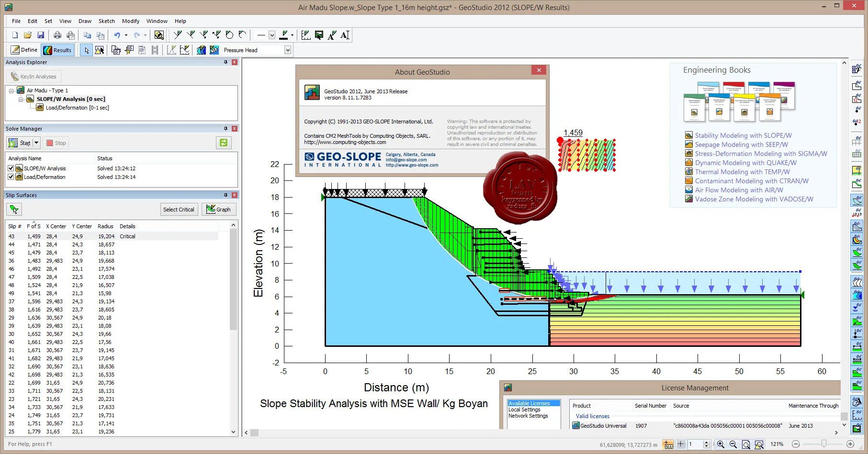
Task: Open the Window menu
Action: point(157,21)
